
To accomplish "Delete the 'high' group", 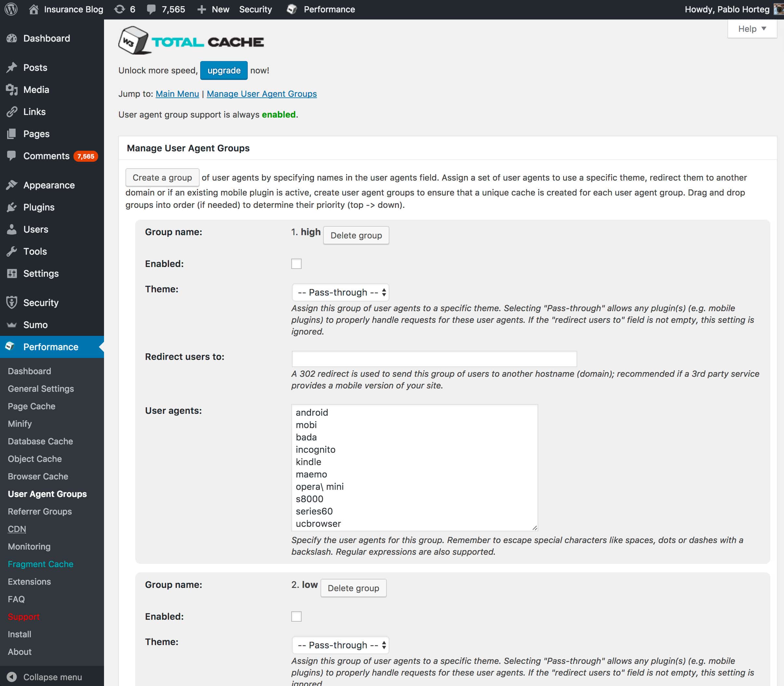I will pyautogui.click(x=356, y=235).
